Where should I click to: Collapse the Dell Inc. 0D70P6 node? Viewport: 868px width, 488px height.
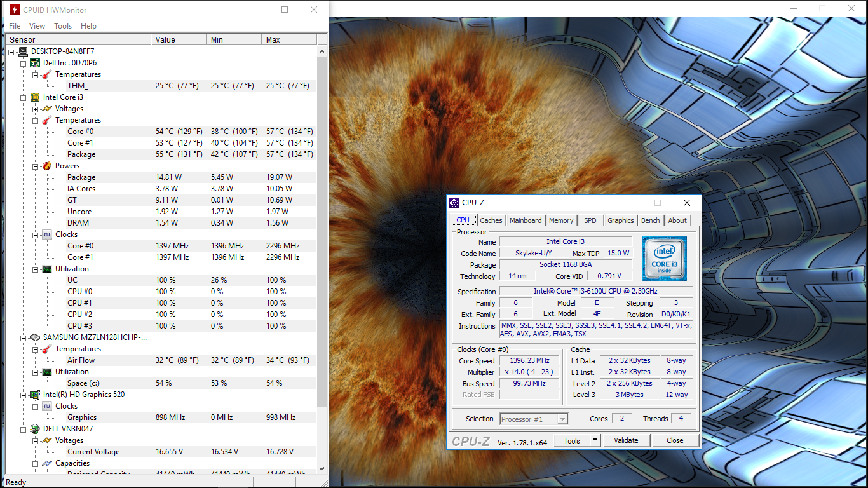[x=24, y=63]
